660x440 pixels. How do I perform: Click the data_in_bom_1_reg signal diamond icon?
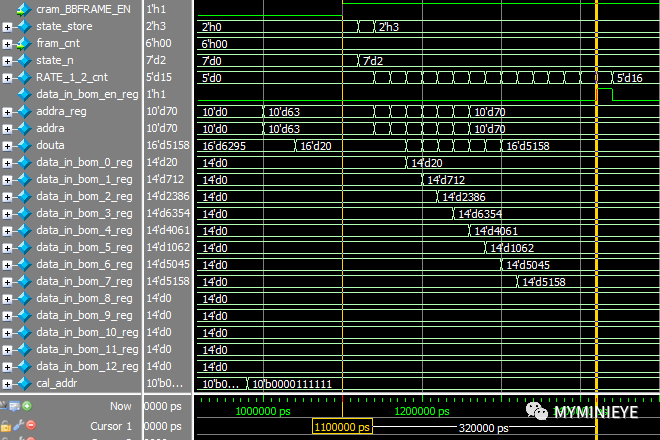point(24,179)
